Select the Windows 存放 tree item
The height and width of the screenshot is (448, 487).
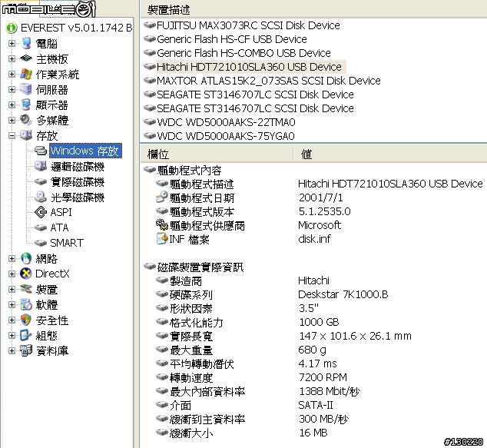(85, 151)
